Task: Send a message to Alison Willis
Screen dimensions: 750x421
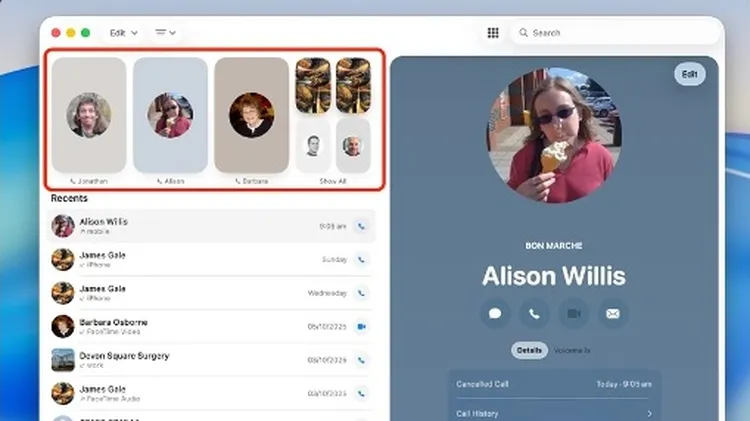Action: coord(494,313)
